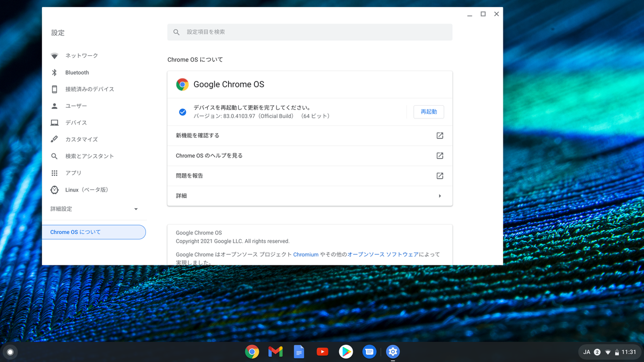Open オープンソース ソフトウェア link

click(382, 255)
